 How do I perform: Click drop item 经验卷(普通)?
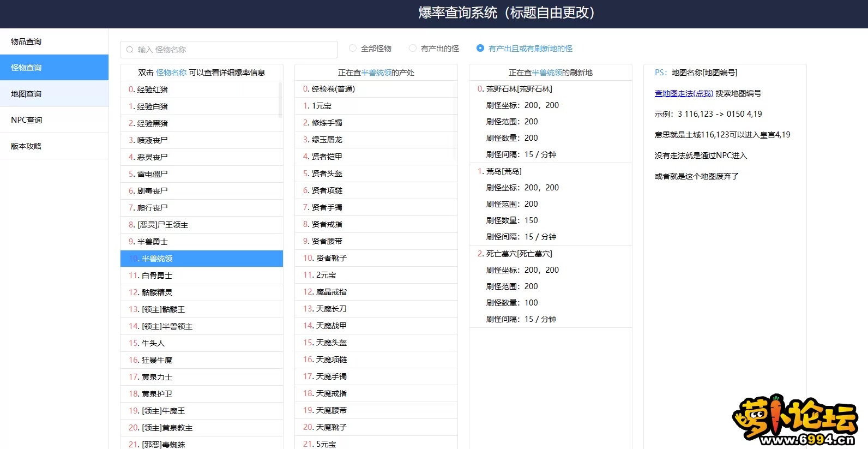click(376, 89)
